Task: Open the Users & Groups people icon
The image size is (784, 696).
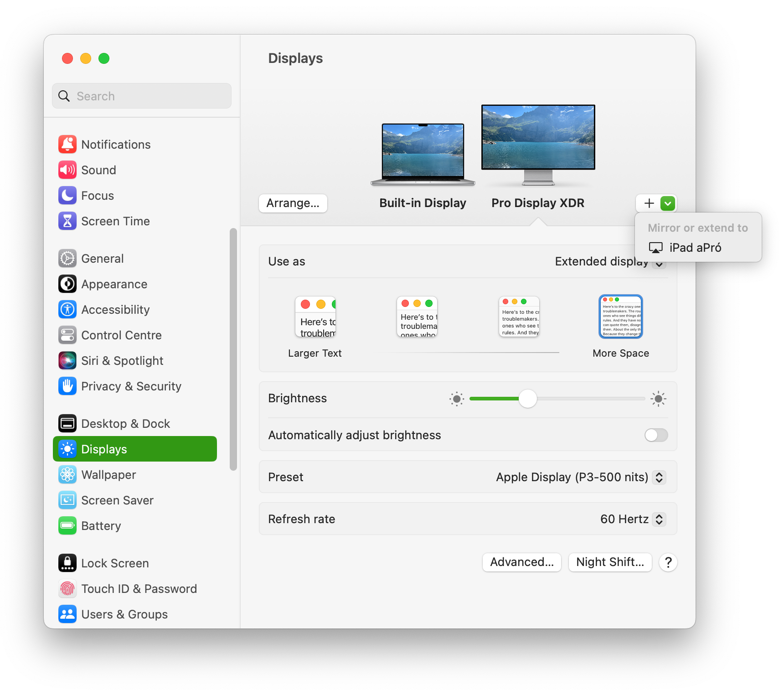Action: (x=67, y=614)
